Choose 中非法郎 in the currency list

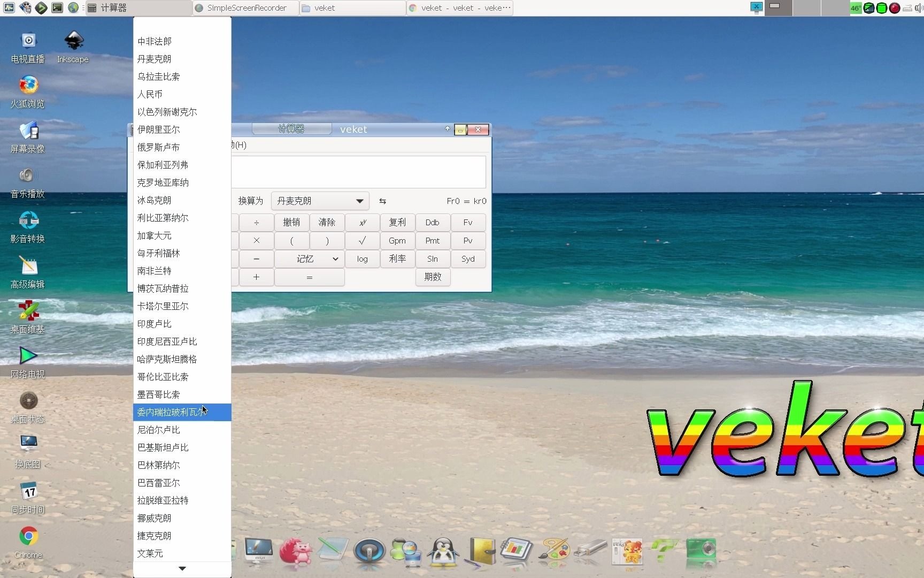(182, 41)
